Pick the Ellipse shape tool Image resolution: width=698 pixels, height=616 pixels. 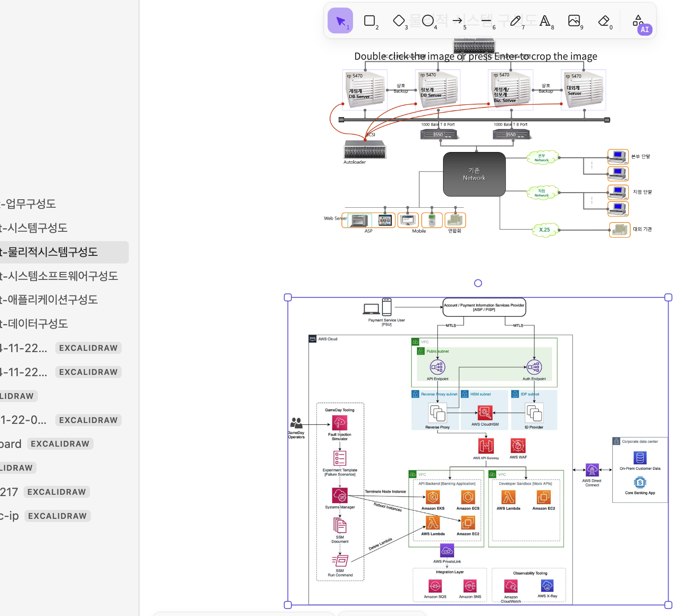point(428,21)
